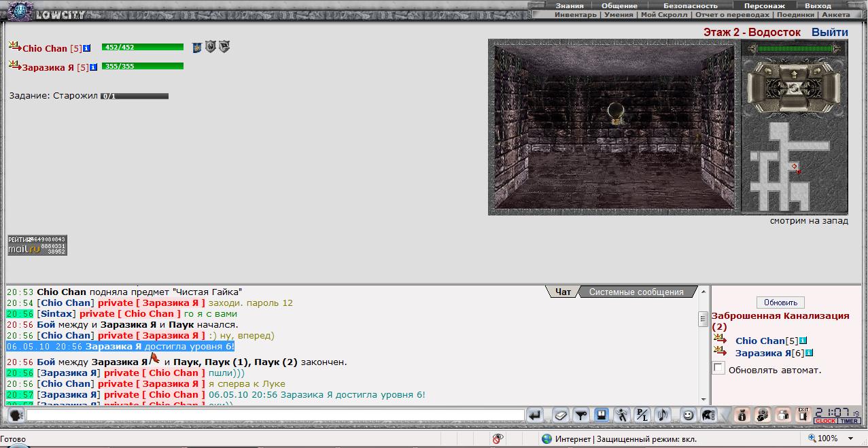Click the TIMER label under the digital clock

point(849,421)
